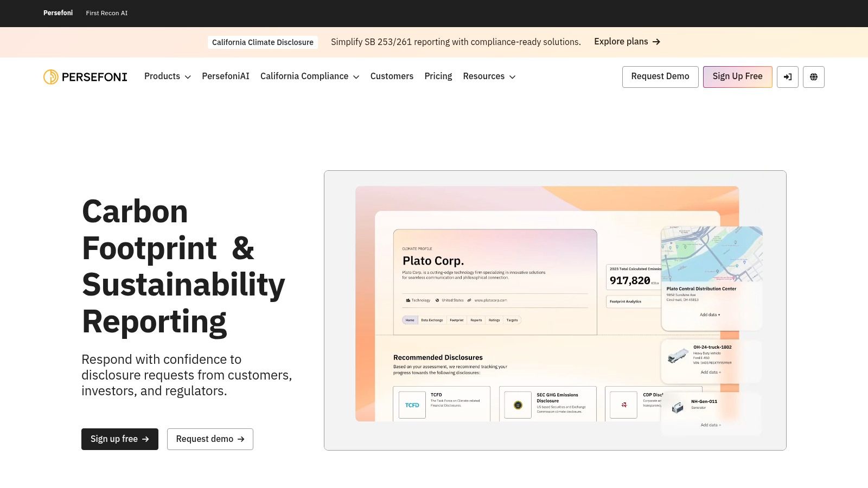Go to the Pricing page

coord(438,76)
